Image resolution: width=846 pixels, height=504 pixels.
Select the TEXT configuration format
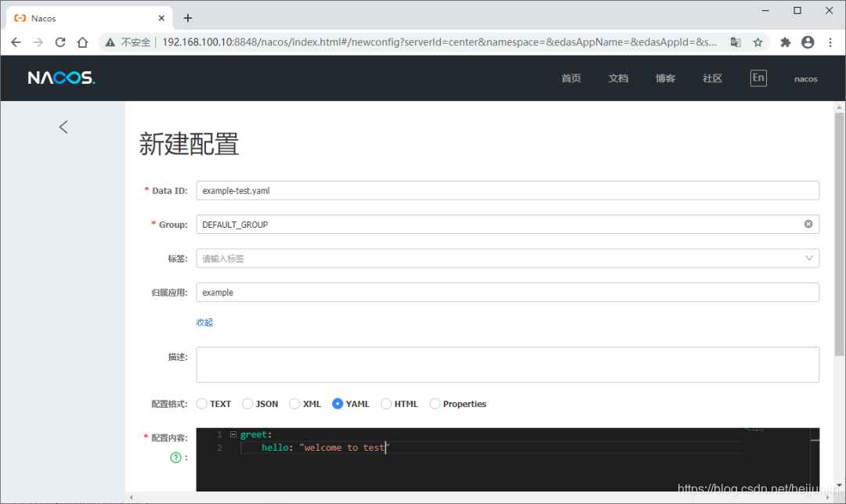coord(201,403)
